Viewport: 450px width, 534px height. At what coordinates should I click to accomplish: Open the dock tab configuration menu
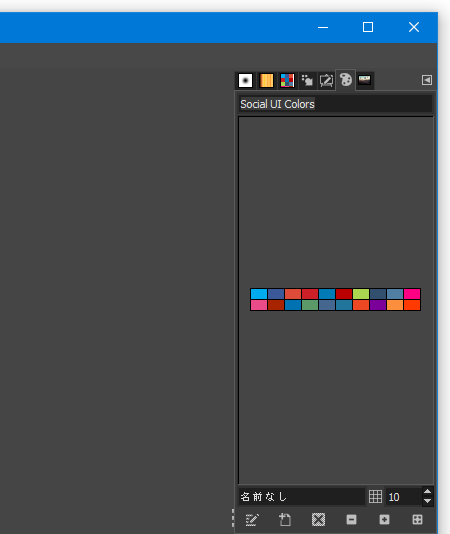pos(427,80)
